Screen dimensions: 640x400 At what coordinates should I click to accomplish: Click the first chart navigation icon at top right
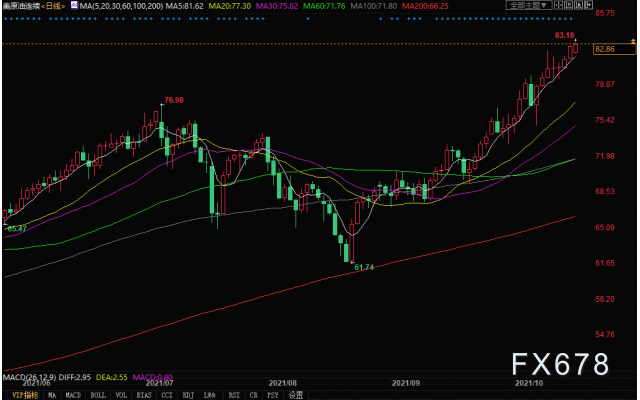pos(558,5)
